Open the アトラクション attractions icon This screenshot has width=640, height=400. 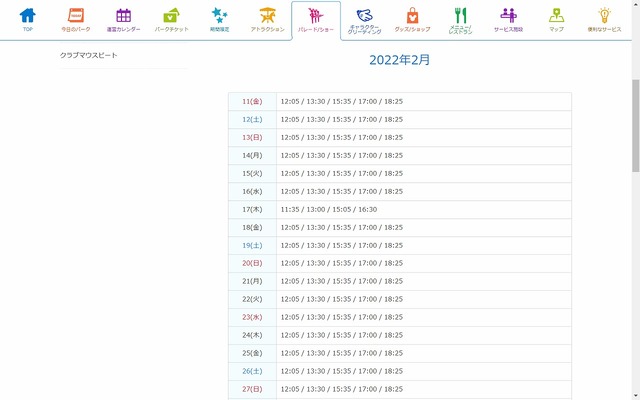point(266,19)
